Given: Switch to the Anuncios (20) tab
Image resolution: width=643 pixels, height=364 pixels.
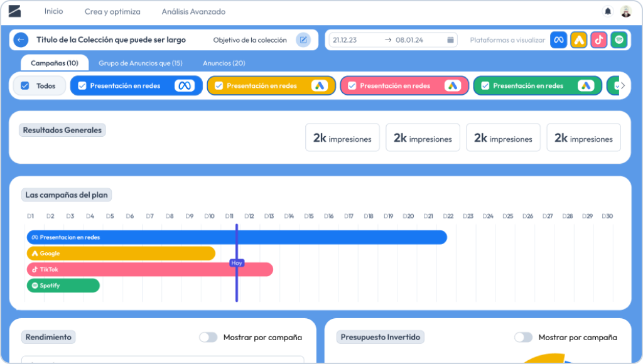Looking at the screenshot, I should pyautogui.click(x=224, y=63).
